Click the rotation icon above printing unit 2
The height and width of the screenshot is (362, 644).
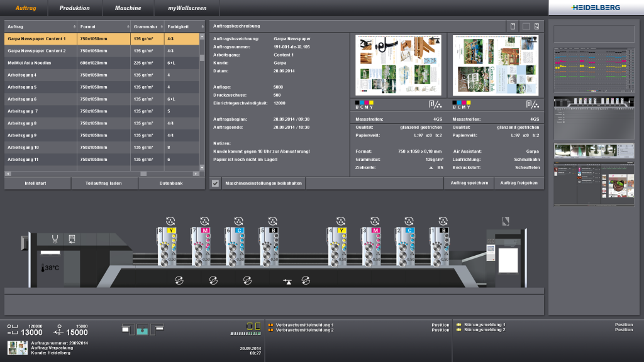tap(409, 221)
